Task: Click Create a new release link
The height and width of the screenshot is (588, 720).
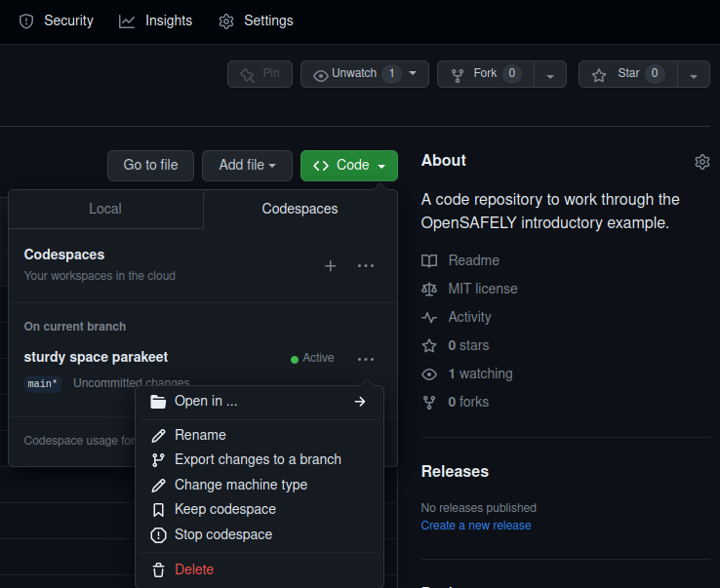Action: (476, 526)
